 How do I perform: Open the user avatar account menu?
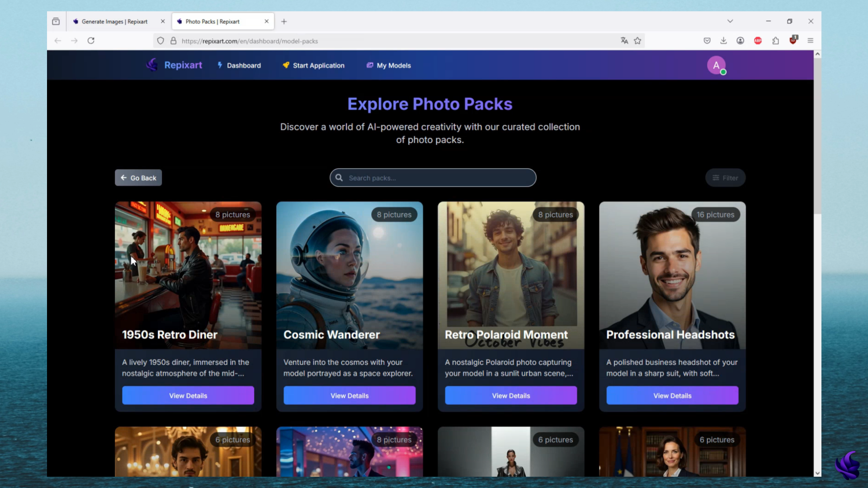716,66
